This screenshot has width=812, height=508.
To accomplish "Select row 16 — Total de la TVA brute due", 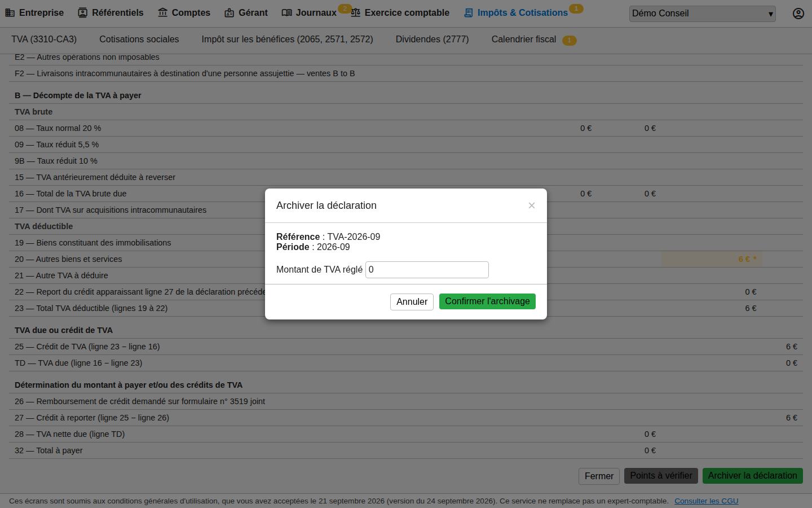I will coord(406,194).
